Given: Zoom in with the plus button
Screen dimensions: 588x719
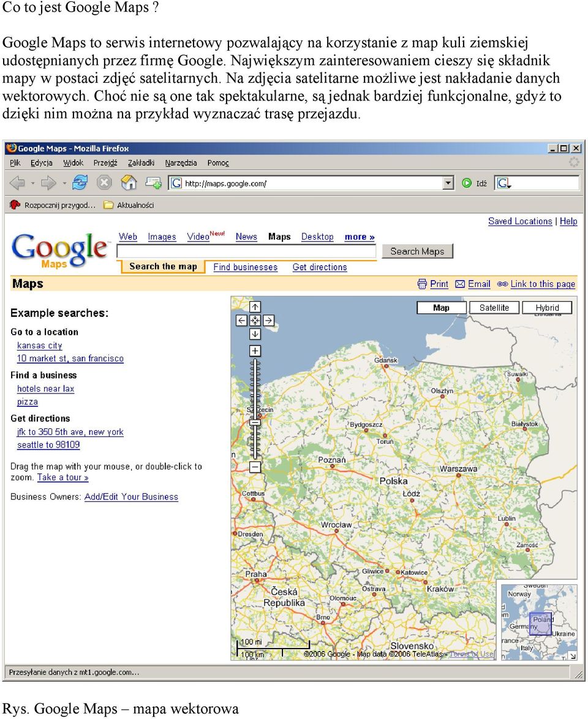Looking at the screenshot, I should tap(255, 351).
